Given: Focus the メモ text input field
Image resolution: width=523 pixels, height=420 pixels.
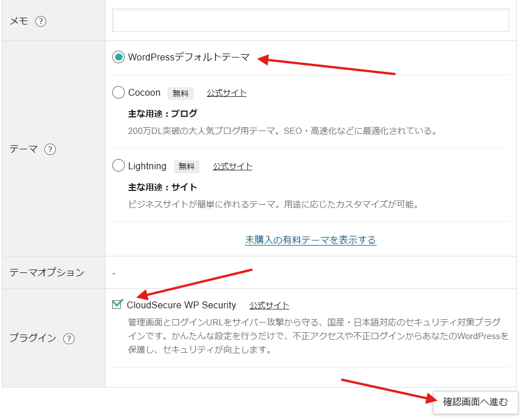Looking at the screenshot, I should tap(310, 21).
